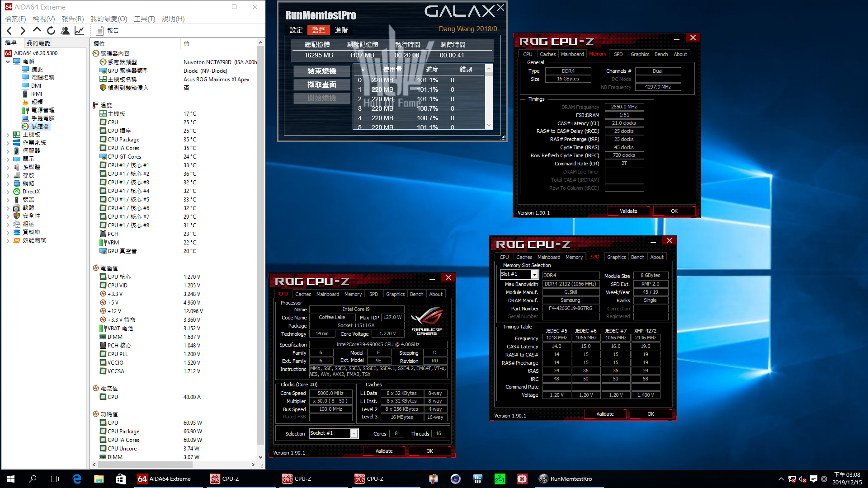Open the Socket #1 selection dropdown
The height and width of the screenshot is (488, 868).
pos(354,433)
